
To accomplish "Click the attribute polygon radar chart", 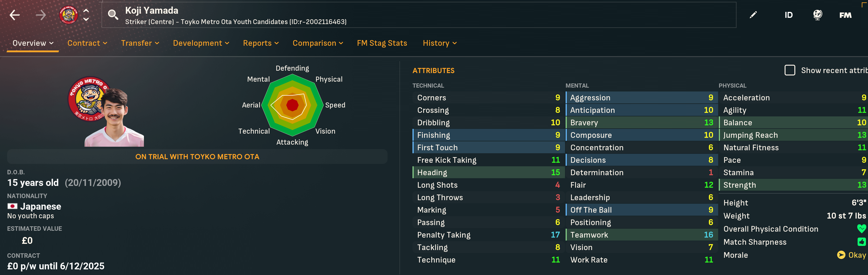I will coord(292,105).
